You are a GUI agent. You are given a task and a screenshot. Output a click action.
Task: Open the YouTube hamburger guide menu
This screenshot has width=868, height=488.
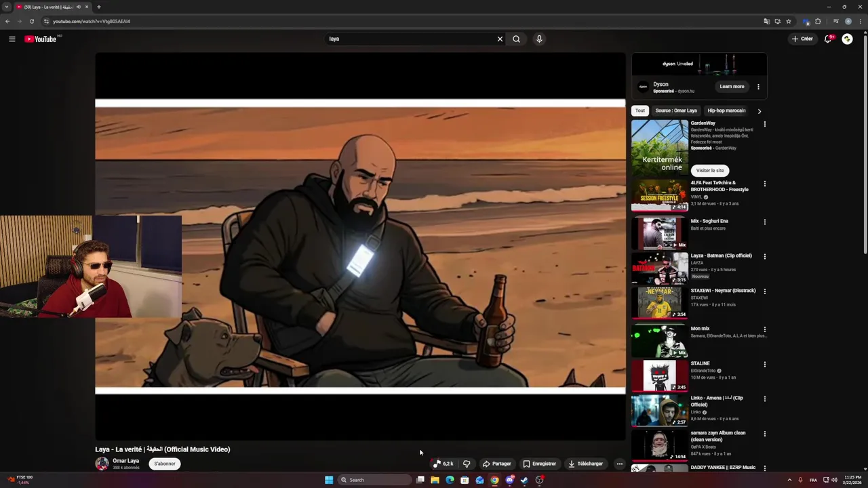12,39
